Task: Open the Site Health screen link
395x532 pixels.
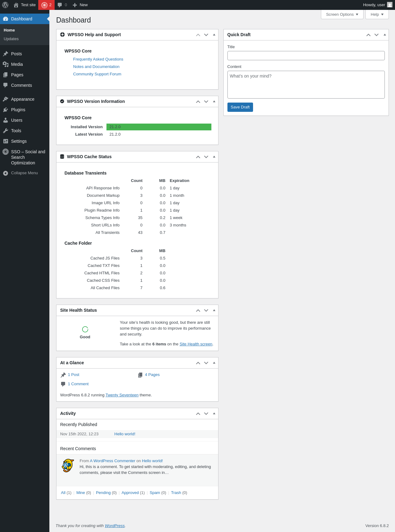Action: 196,344
